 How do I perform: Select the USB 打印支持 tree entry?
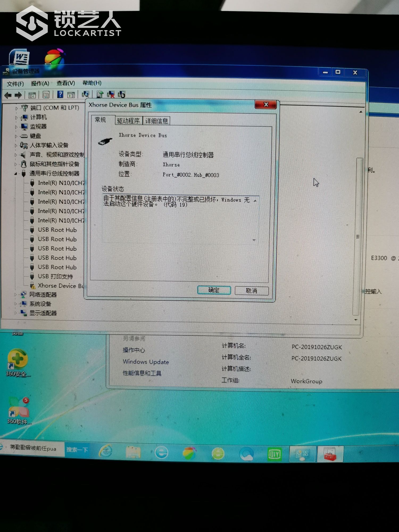52,276
